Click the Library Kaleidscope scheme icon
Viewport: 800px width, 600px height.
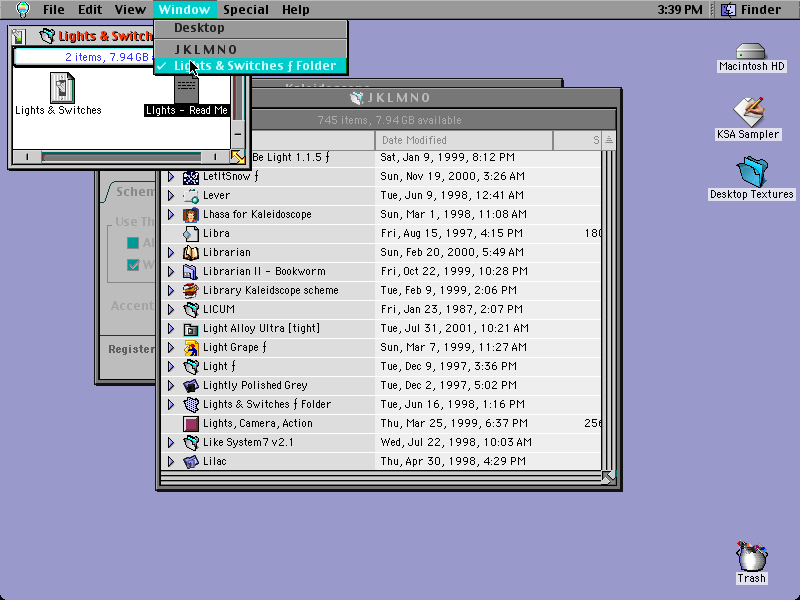tap(191, 291)
